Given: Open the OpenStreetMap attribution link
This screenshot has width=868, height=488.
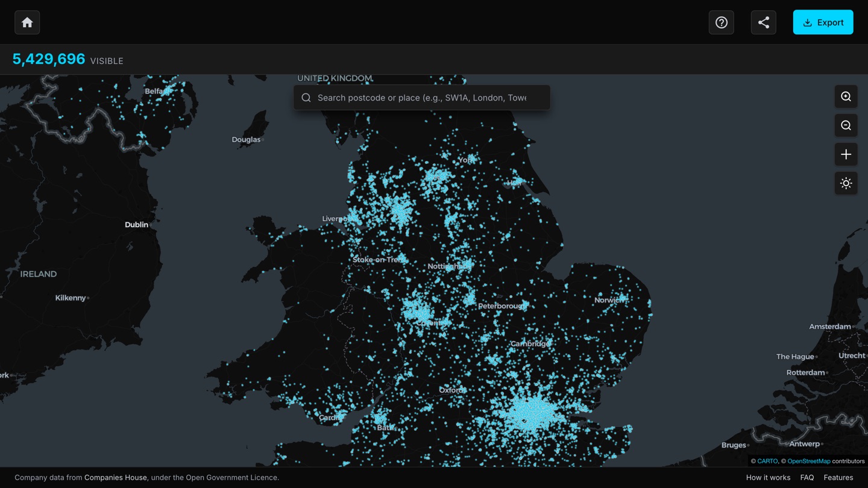Looking at the screenshot, I should point(809,461).
